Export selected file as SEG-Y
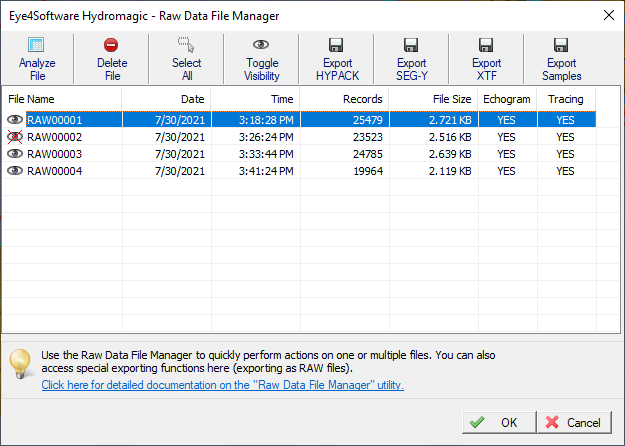 pos(411,59)
